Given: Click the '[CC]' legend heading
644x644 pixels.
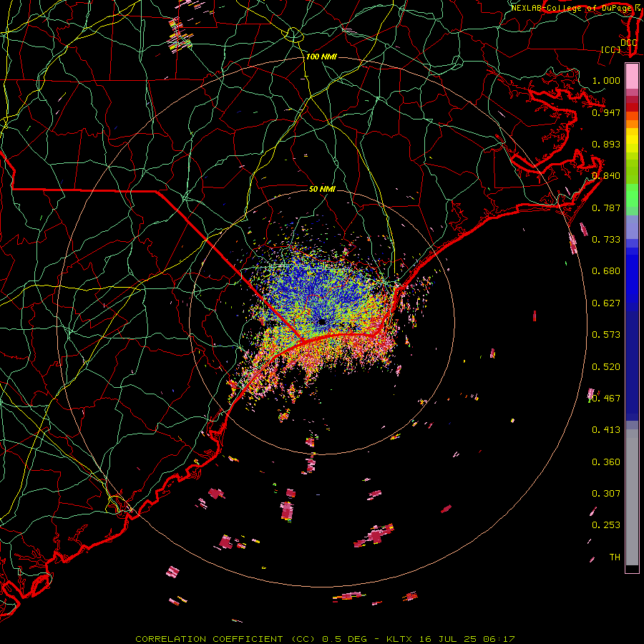Looking at the screenshot, I should tap(611, 49).
